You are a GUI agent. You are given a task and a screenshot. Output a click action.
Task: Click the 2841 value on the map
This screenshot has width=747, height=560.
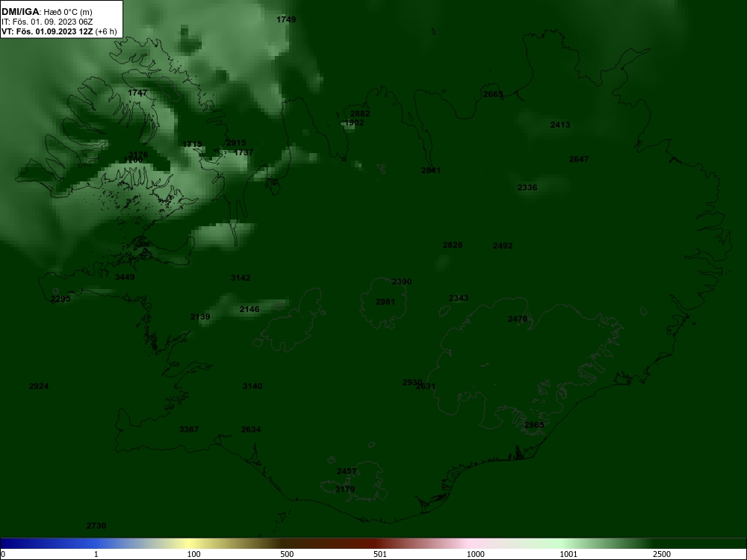pyautogui.click(x=431, y=170)
